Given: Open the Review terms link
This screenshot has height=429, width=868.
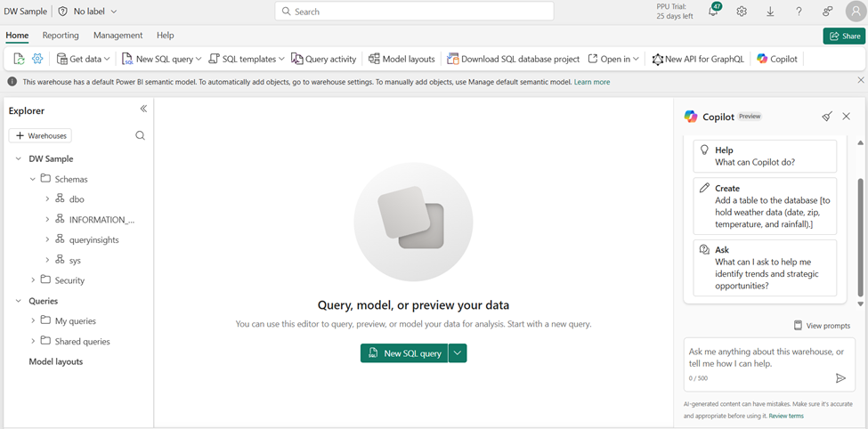Looking at the screenshot, I should click(x=786, y=416).
